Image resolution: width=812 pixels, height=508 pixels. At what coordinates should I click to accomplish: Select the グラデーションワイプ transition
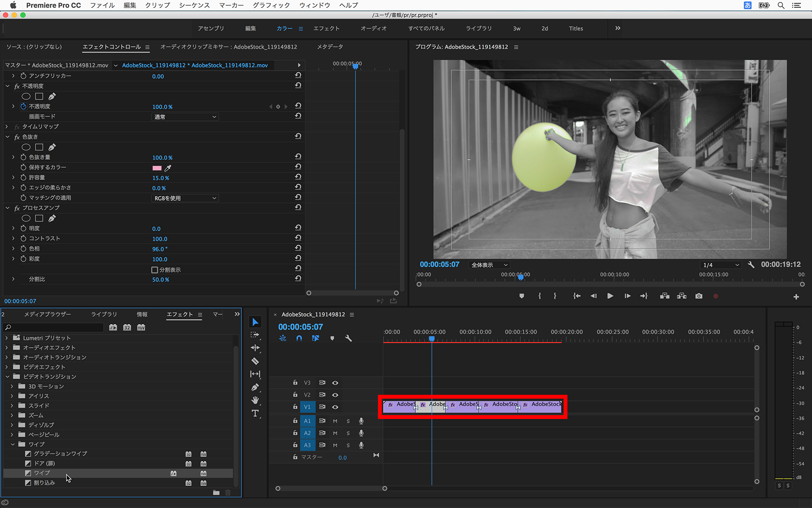click(60, 454)
